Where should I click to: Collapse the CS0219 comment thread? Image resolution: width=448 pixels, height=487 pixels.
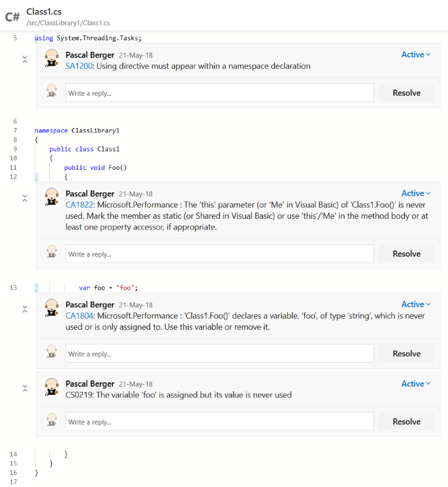click(25, 388)
